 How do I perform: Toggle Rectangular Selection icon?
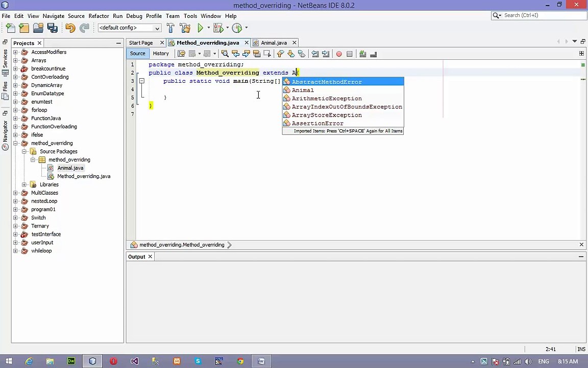[267, 54]
